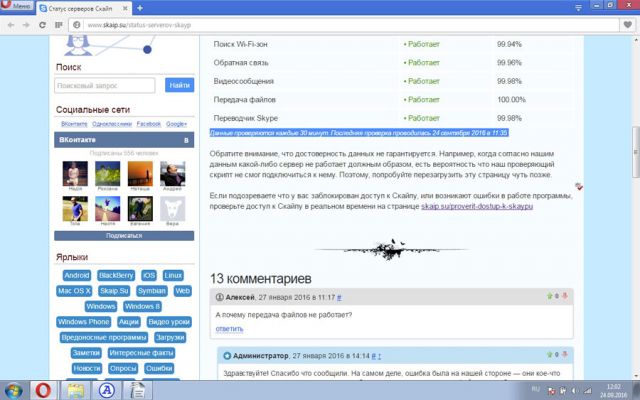640x400 pixels.
Task: Select the Windows Phone tag
Action: (x=84, y=322)
